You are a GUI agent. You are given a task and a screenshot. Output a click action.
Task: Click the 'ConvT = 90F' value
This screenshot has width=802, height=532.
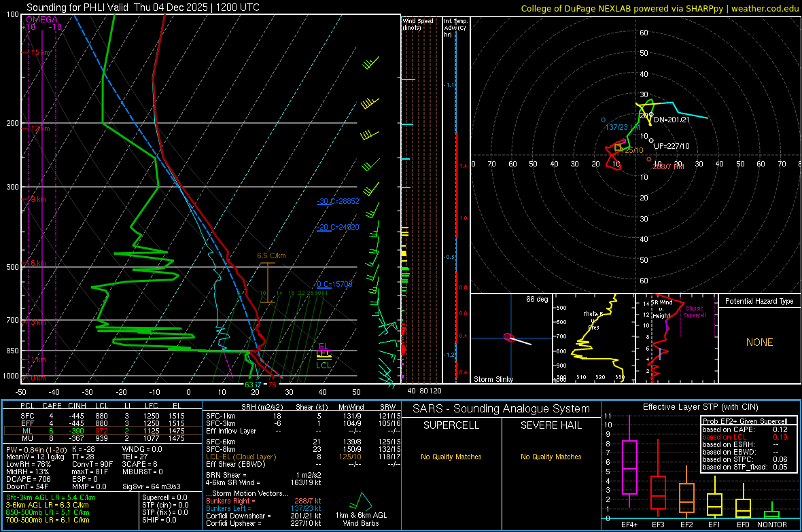click(92, 464)
